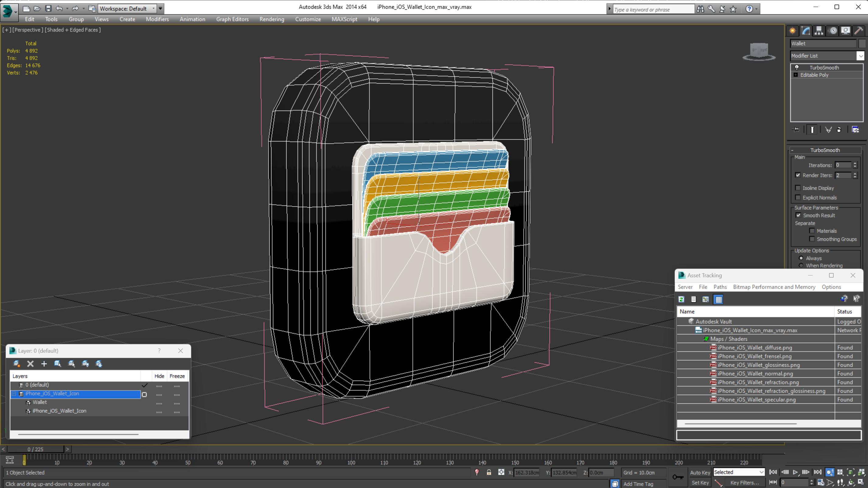
Task: Open Undo history dropdown arrow
Action: [x=68, y=9]
